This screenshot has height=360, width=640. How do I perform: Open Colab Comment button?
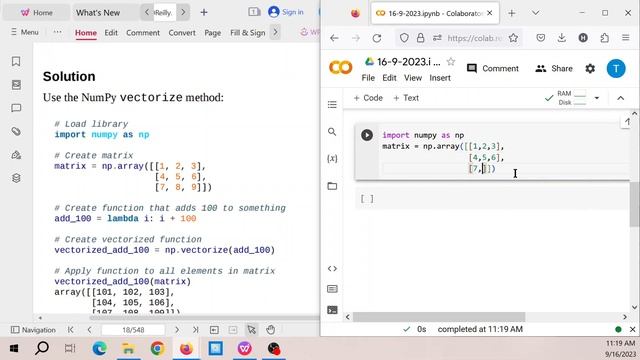493,69
